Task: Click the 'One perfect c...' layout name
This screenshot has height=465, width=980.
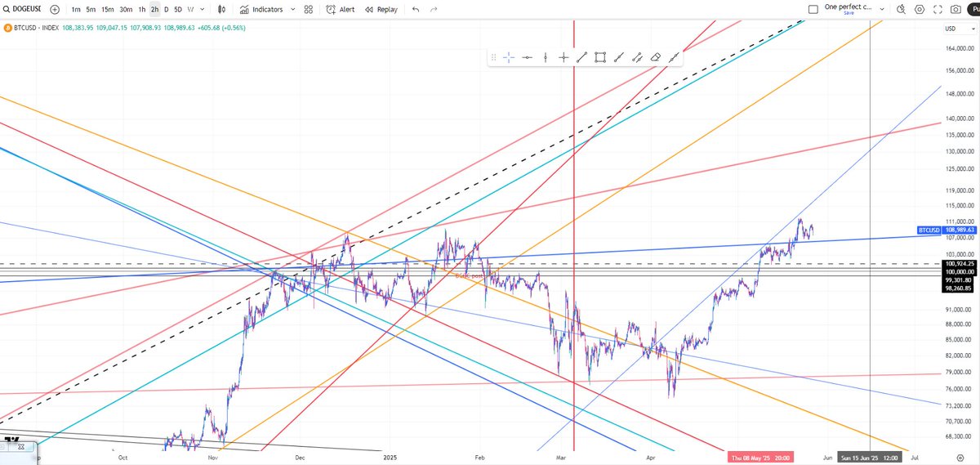Action: point(849,7)
